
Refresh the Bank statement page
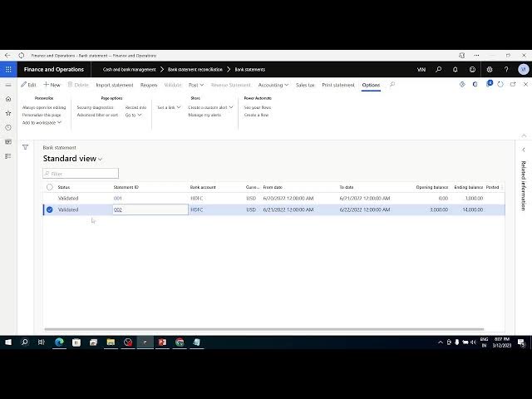pos(500,85)
